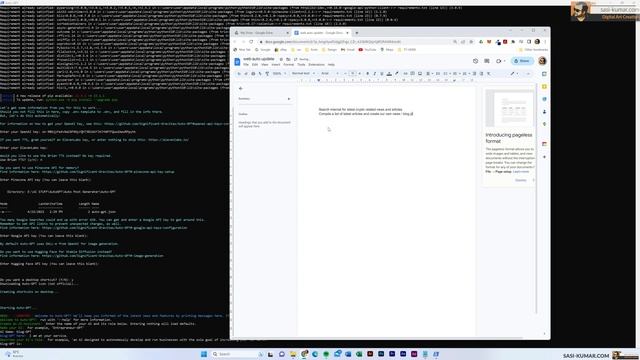
Task: Star the web auto update document
Action: (281, 59)
